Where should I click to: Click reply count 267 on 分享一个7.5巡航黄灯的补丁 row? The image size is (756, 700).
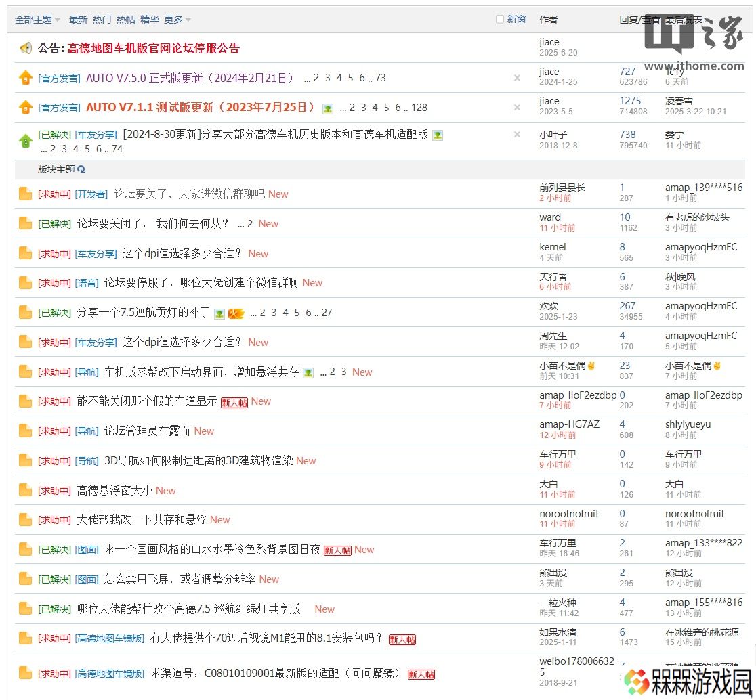627,306
